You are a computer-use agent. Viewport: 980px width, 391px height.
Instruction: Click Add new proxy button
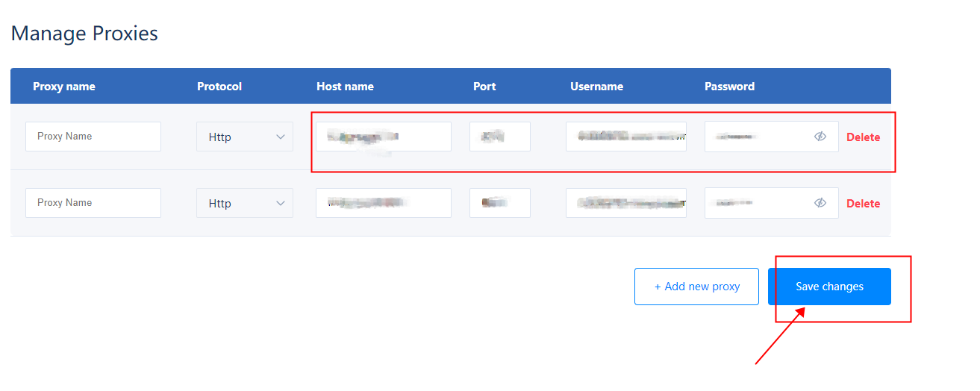click(696, 287)
